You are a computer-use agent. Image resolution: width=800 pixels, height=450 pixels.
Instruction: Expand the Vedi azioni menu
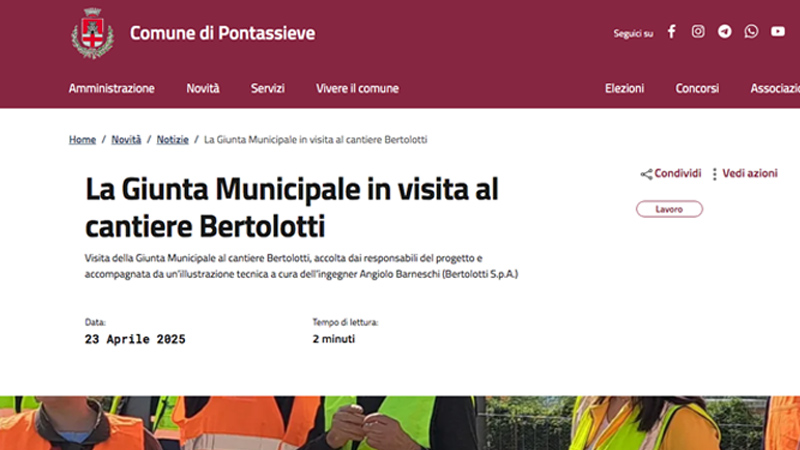(749, 173)
